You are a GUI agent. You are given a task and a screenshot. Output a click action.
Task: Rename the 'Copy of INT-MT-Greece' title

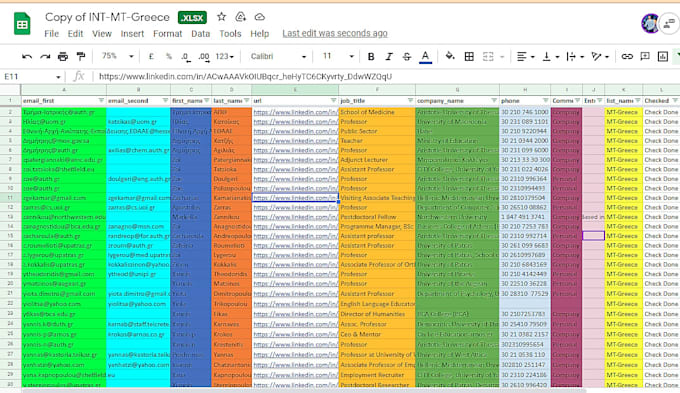tap(107, 17)
